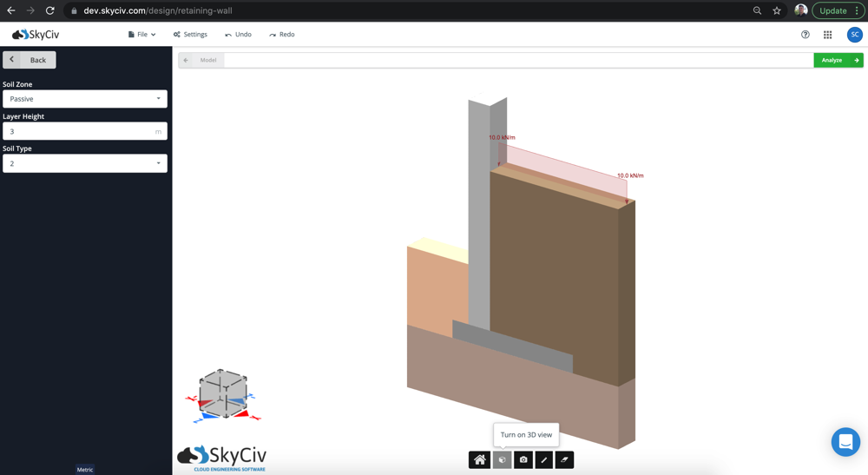This screenshot has height=475, width=868.
Task: Select the pen drawing tool icon
Action: (543, 459)
